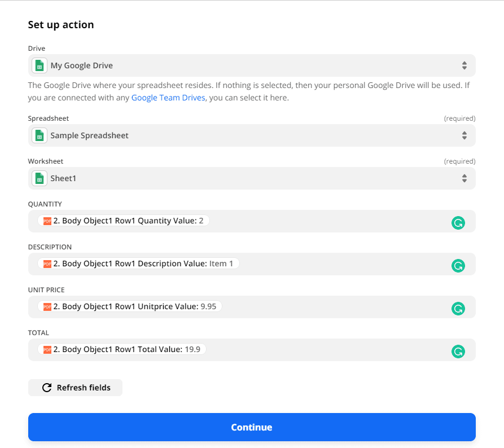Image resolution: width=504 pixels, height=448 pixels.
Task: Click the Grammarly icon beside the Total field
Action: point(458,351)
